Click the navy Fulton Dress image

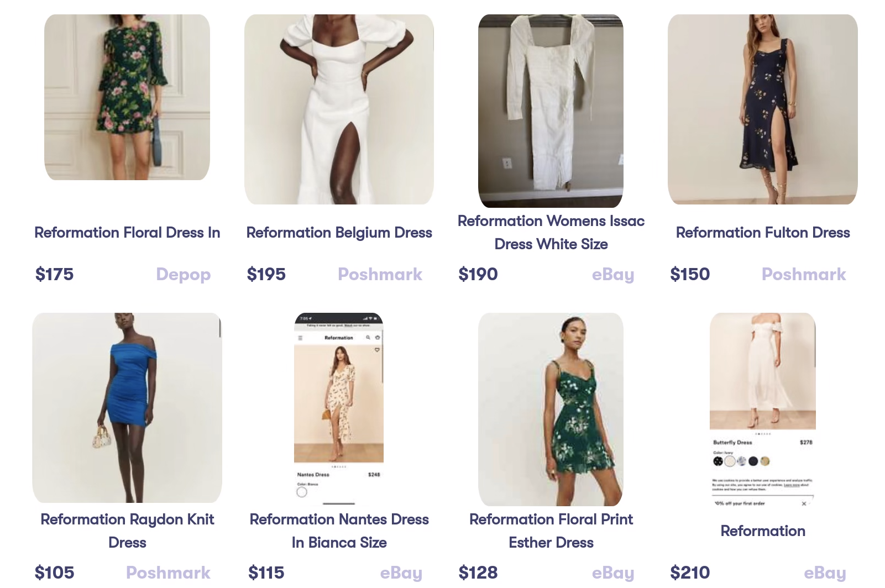(762, 108)
